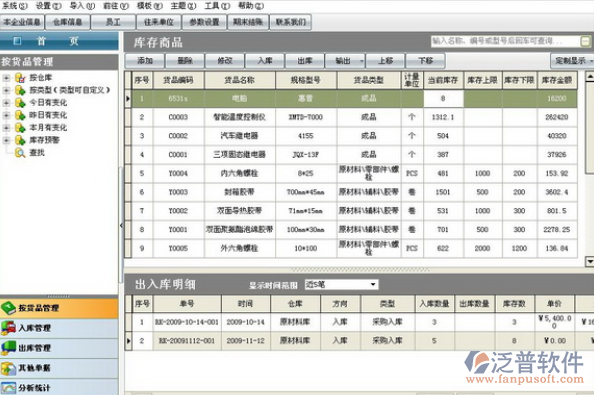This screenshot has width=594, height=395.
Task: Click the 按仓库 tree node icon
Action: click(20, 78)
